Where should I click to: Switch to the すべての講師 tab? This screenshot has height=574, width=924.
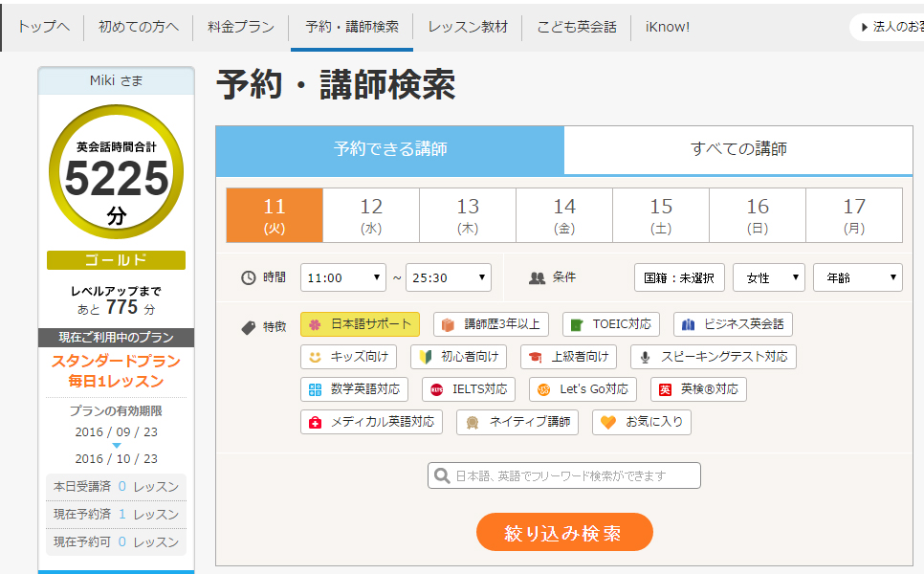(738, 149)
